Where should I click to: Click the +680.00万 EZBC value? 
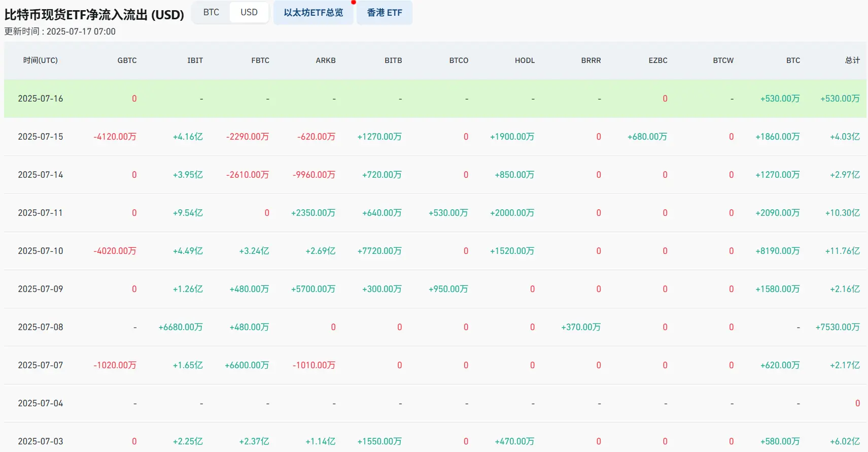[647, 137]
